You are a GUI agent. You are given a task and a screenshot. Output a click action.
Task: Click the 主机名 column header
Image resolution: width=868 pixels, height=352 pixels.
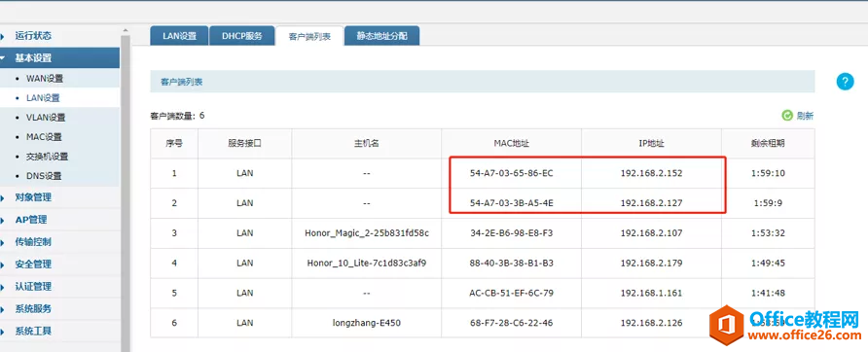[367, 143]
